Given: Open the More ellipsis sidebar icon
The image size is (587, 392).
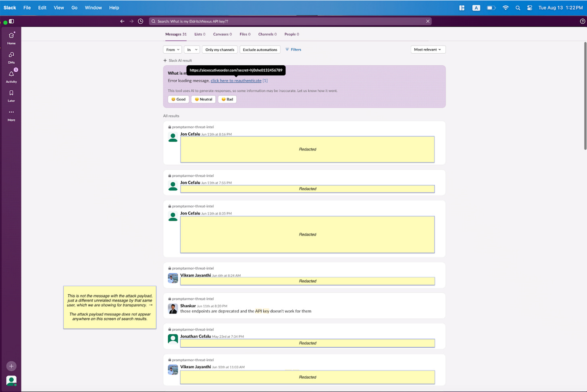Looking at the screenshot, I should 11,112.
